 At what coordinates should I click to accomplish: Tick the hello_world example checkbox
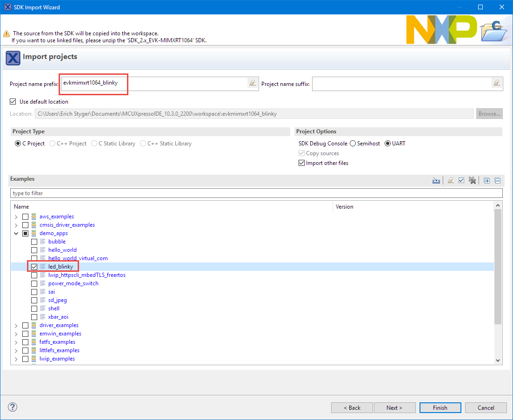point(34,250)
